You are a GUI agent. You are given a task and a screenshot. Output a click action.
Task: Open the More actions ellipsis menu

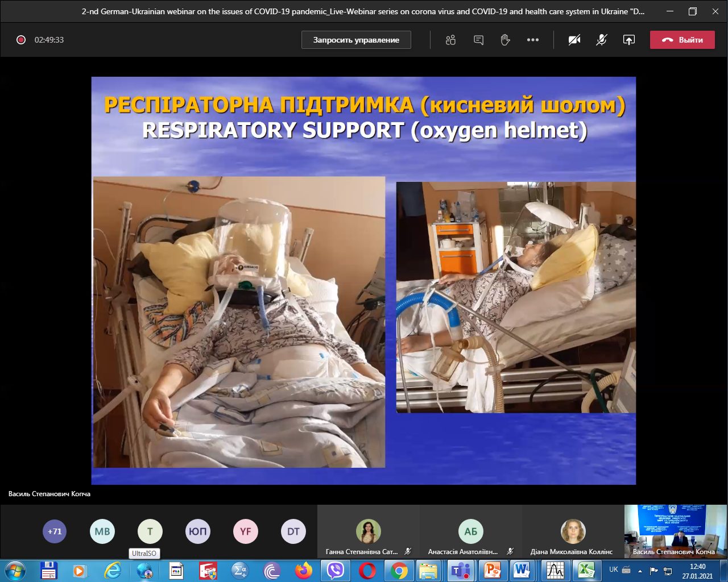(x=532, y=40)
